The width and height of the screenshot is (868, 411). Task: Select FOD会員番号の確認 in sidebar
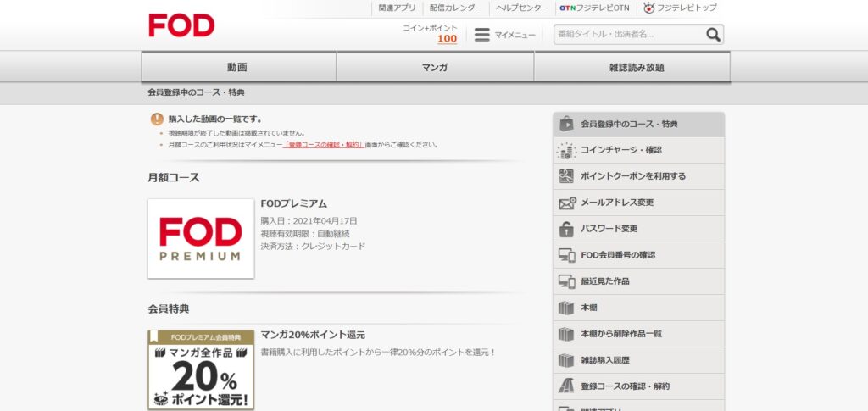tap(639, 255)
